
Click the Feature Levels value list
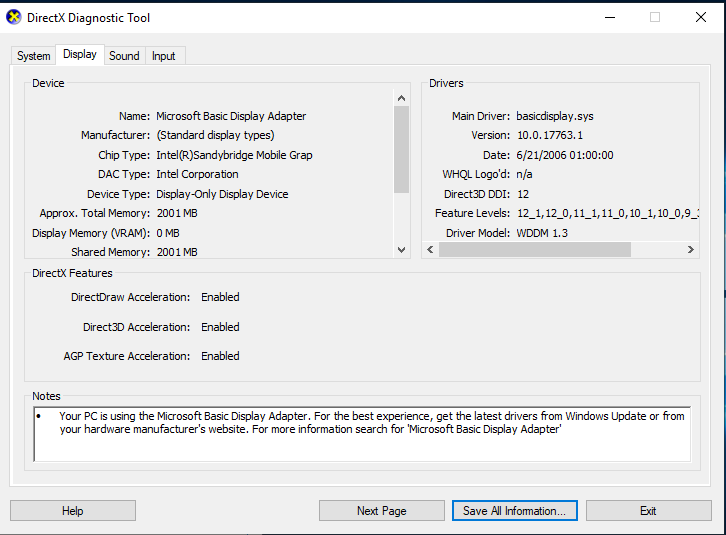click(x=607, y=213)
